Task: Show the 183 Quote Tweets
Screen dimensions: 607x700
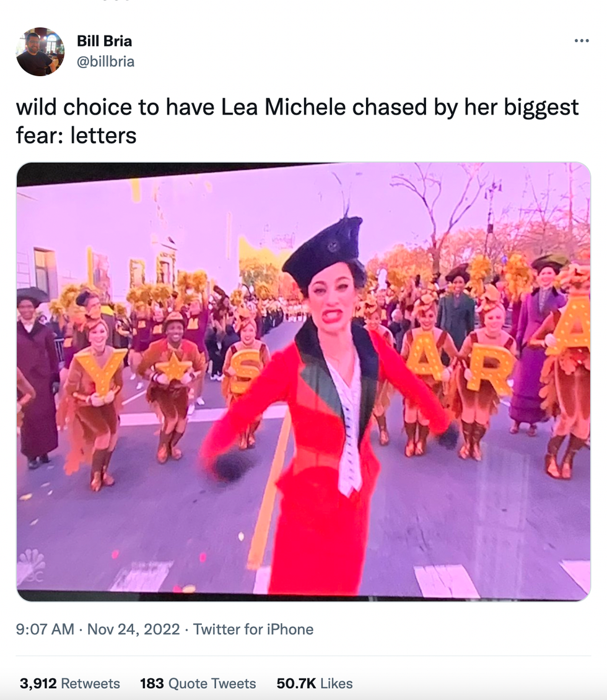Action: [x=198, y=683]
